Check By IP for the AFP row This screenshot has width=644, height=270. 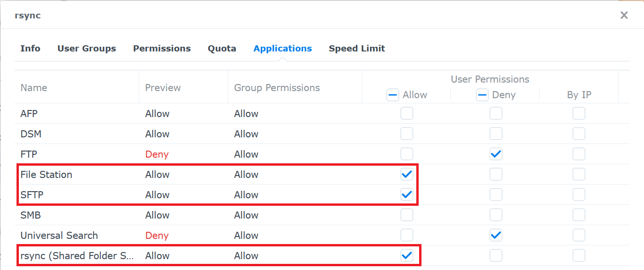(579, 113)
